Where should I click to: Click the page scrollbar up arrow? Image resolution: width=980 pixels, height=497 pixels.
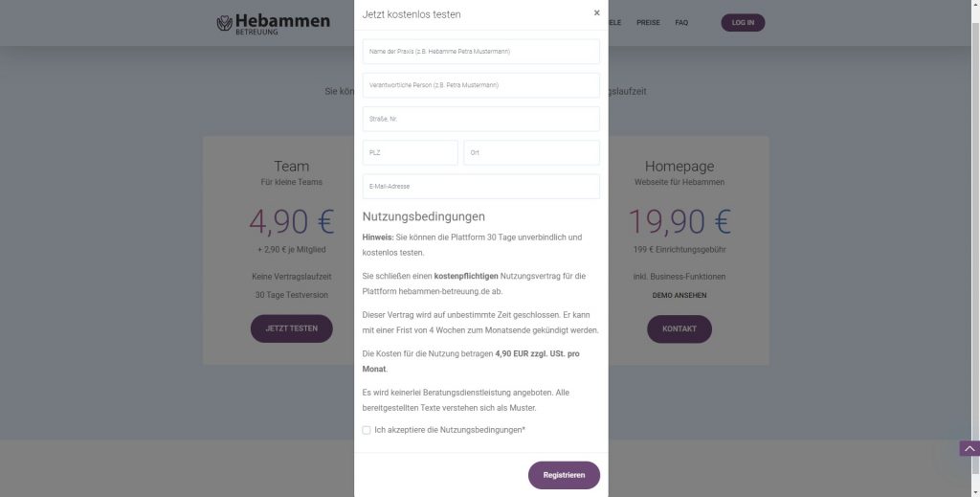click(974, 5)
